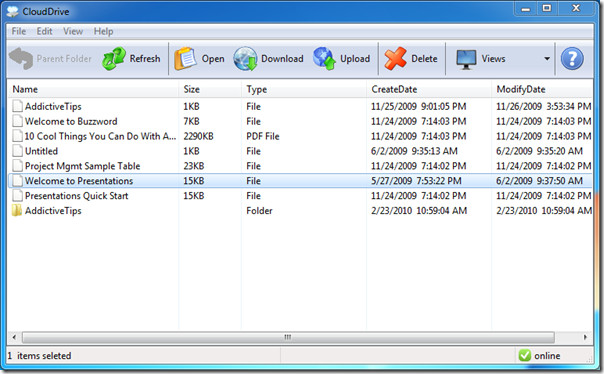Select the Untitled file name
604x374 pixels.
pos(41,151)
